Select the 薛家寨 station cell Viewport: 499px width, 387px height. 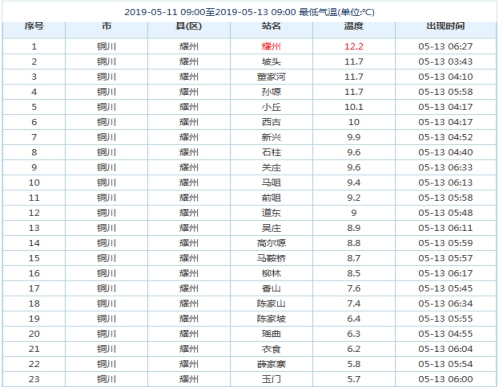[271, 364]
